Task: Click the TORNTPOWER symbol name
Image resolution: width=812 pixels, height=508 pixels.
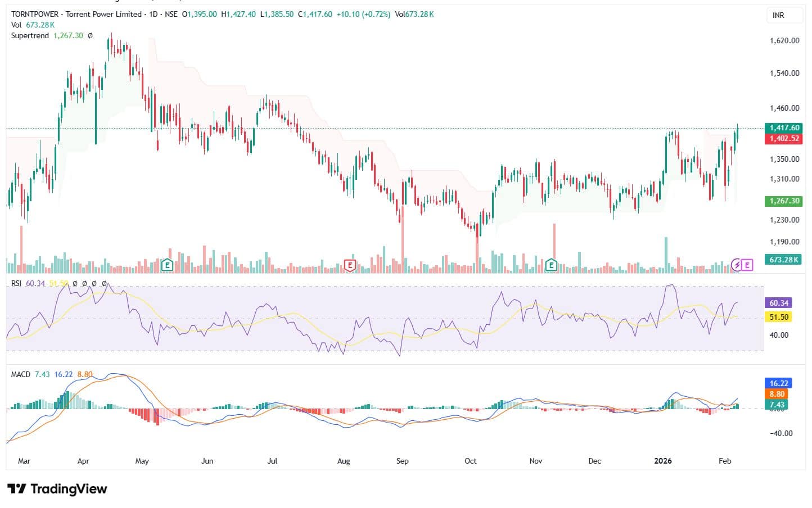Action: tap(35, 14)
